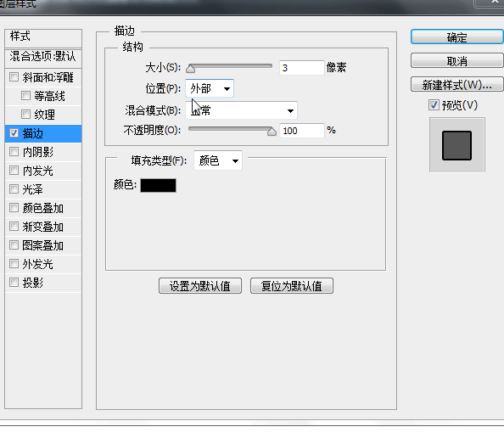Click the 复位为默认值 button
Screen dimensions: 504x438
click(292, 286)
